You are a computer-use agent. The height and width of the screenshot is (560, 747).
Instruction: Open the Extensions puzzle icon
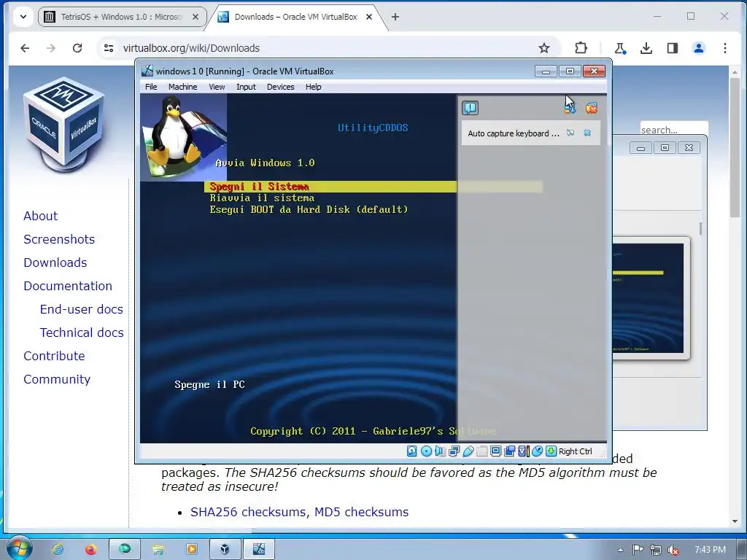(x=581, y=48)
